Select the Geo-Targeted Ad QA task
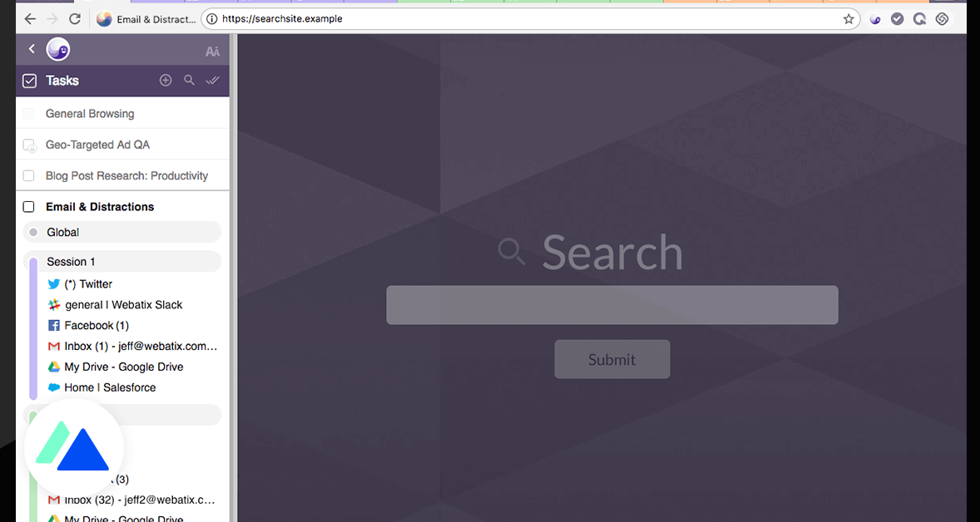Screen dimensions: 980x522 pos(97,145)
